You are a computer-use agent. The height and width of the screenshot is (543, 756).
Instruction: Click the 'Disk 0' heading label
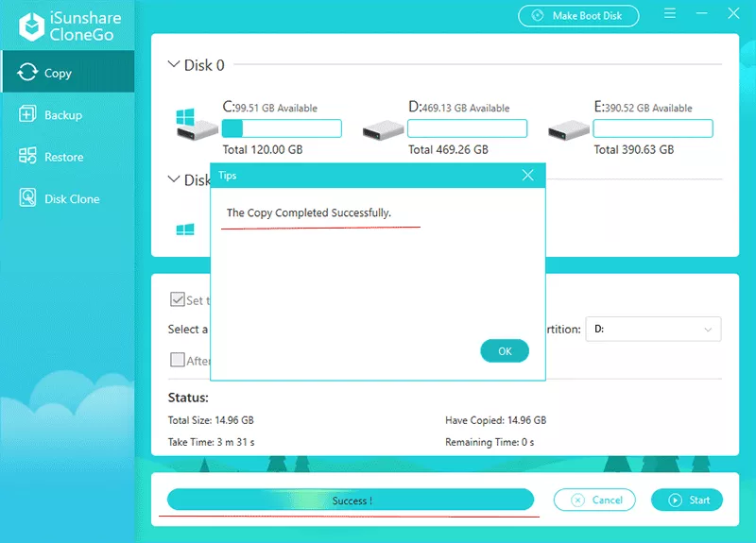pos(204,65)
